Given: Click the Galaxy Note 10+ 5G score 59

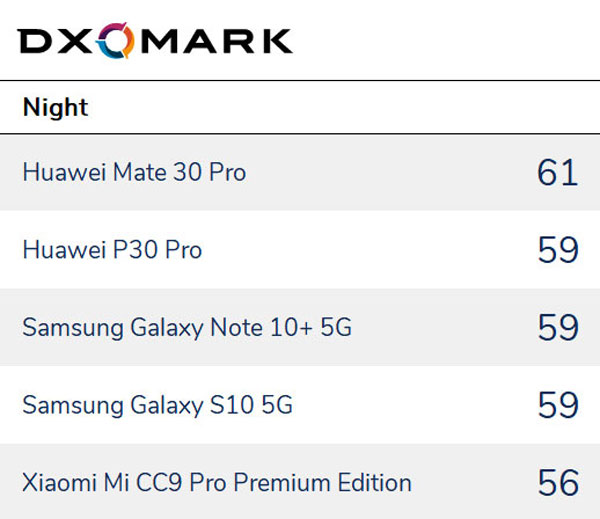Looking at the screenshot, I should (x=557, y=327).
